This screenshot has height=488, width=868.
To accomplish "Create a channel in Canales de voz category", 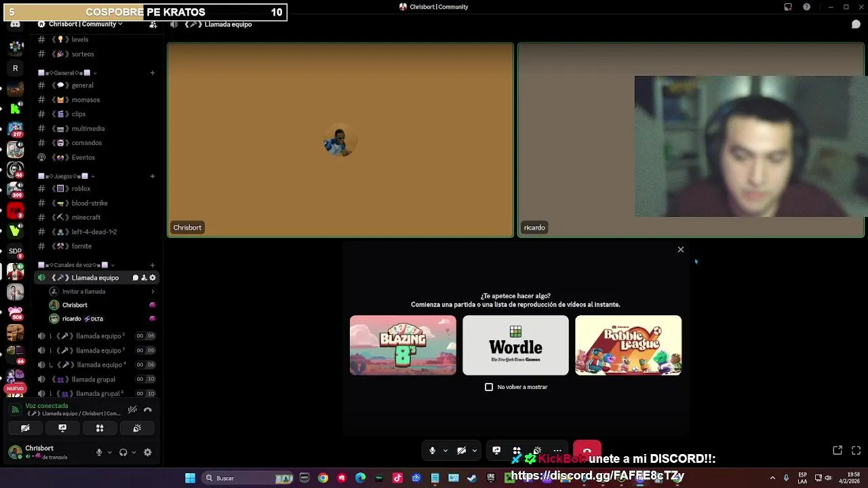I will [x=153, y=265].
